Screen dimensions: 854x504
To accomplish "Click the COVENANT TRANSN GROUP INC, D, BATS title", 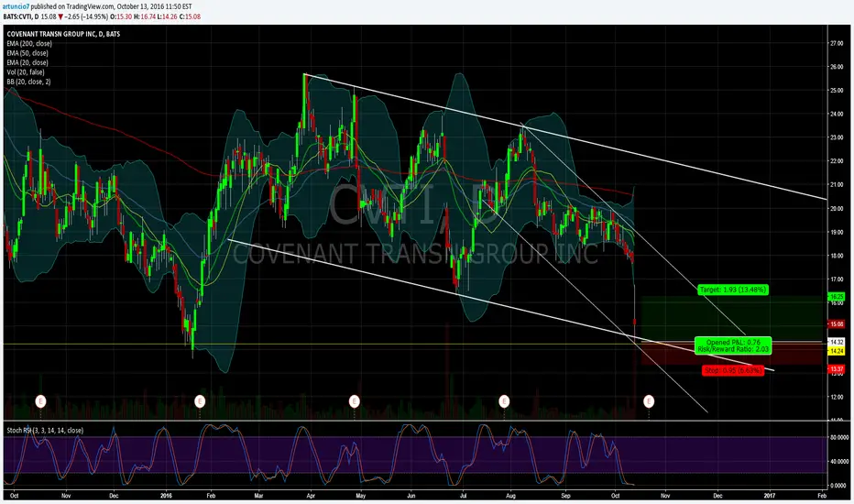I will tap(63, 34).
